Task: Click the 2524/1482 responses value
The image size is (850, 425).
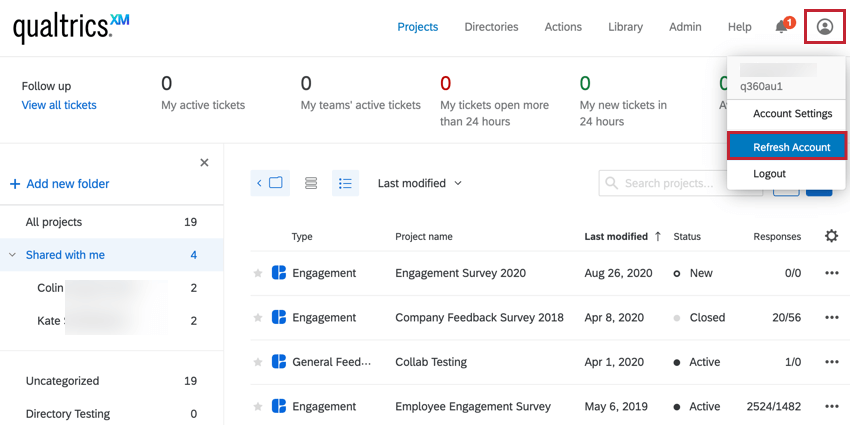Action: (x=774, y=407)
